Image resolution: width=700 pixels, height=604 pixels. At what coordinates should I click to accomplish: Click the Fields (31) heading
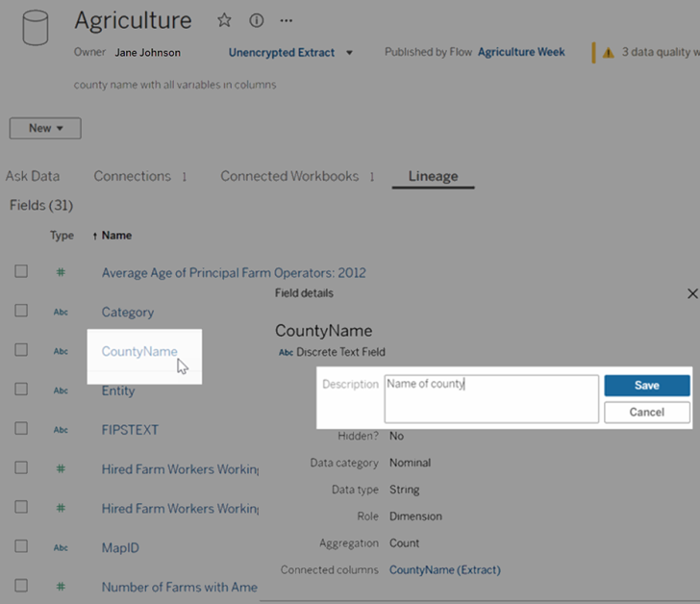(x=41, y=206)
